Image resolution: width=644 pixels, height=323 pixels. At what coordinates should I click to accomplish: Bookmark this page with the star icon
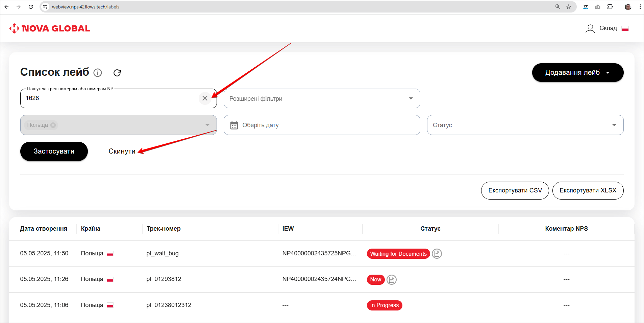(569, 7)
